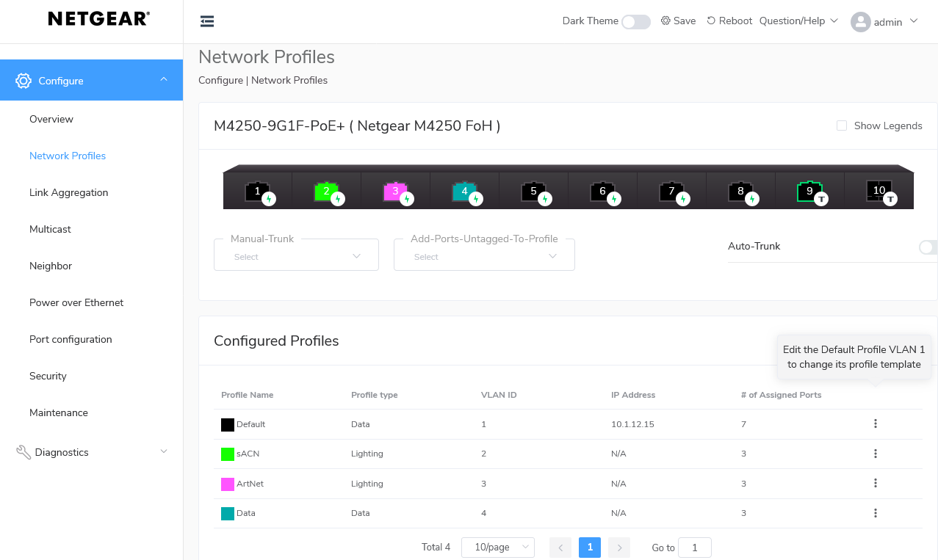Open the actions menu for the sACN profile

point(875,454)
